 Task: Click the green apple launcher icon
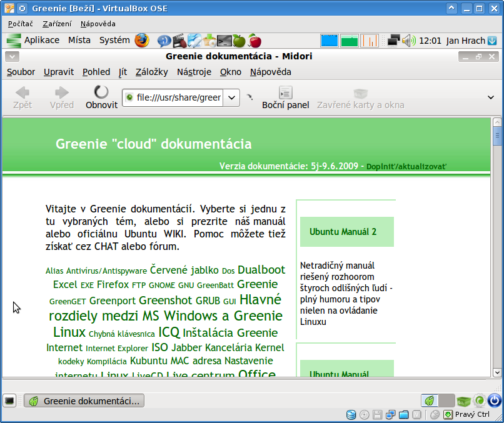[239, 41]
